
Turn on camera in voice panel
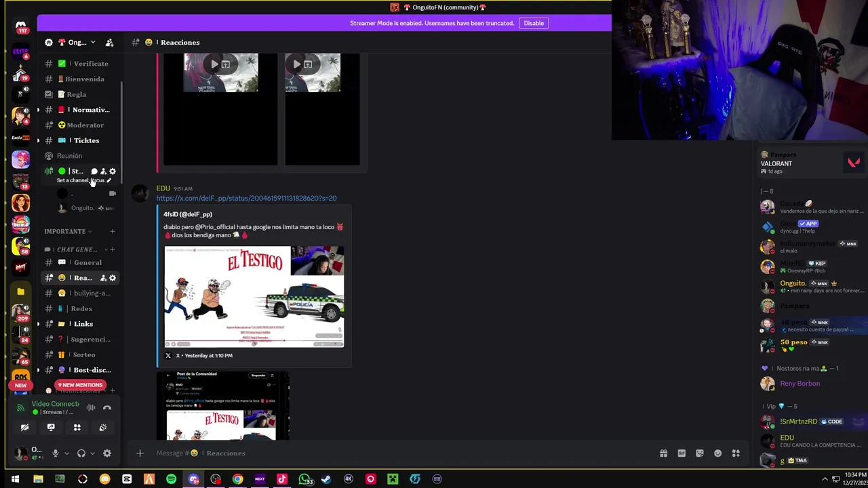click(24, 428)
